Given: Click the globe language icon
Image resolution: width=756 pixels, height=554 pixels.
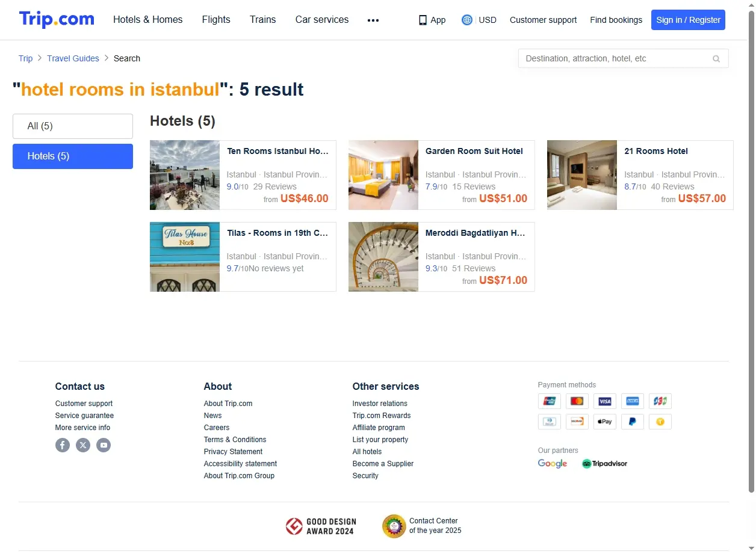Looking at the screenshot, I should pyautogui.click(x=466, y=20).
